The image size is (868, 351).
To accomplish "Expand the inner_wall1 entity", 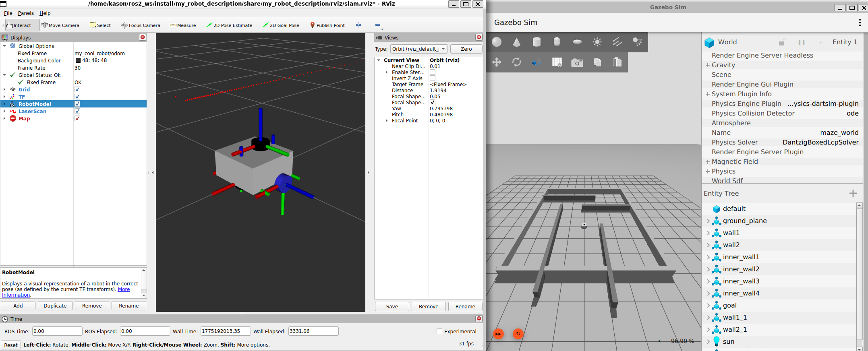I will click(x=708, y=257).
